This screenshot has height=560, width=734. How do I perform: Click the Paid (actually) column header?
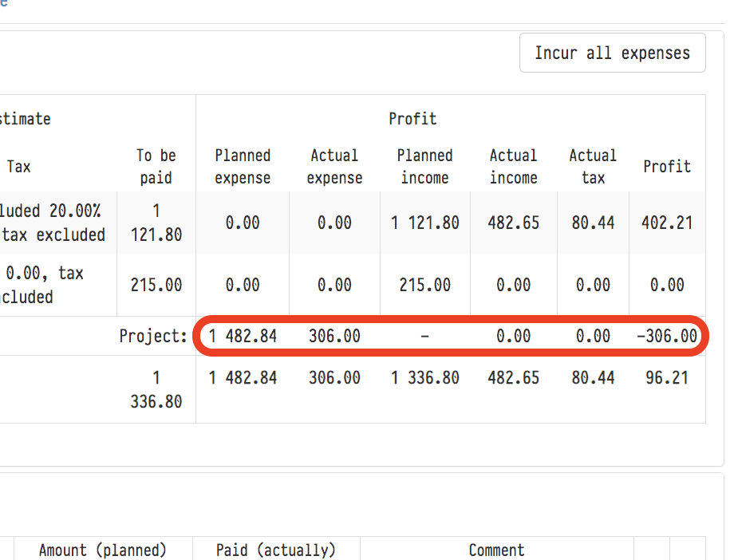click(276, 550)
